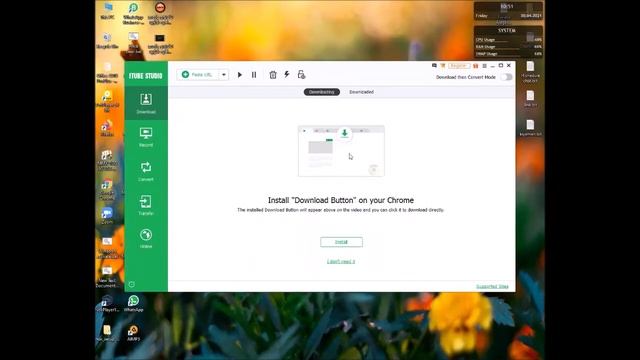Pause all downloads with pause icon
This screenshot has width=640, height=360.
pos(254,75)
